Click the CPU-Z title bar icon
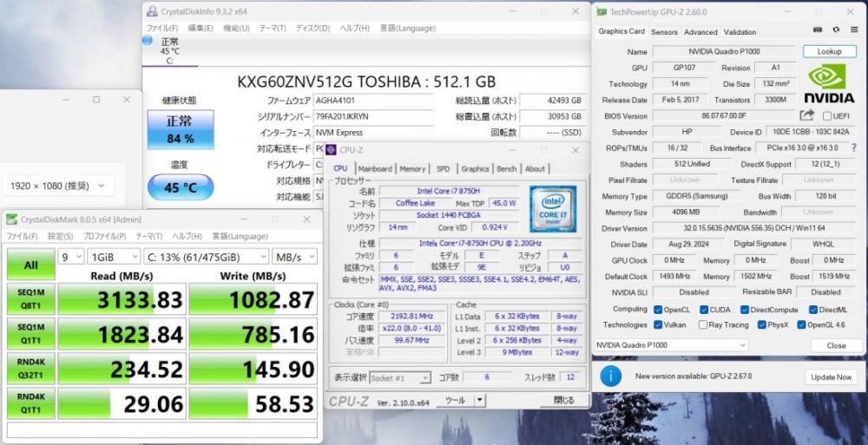 [x=331, y=150]
